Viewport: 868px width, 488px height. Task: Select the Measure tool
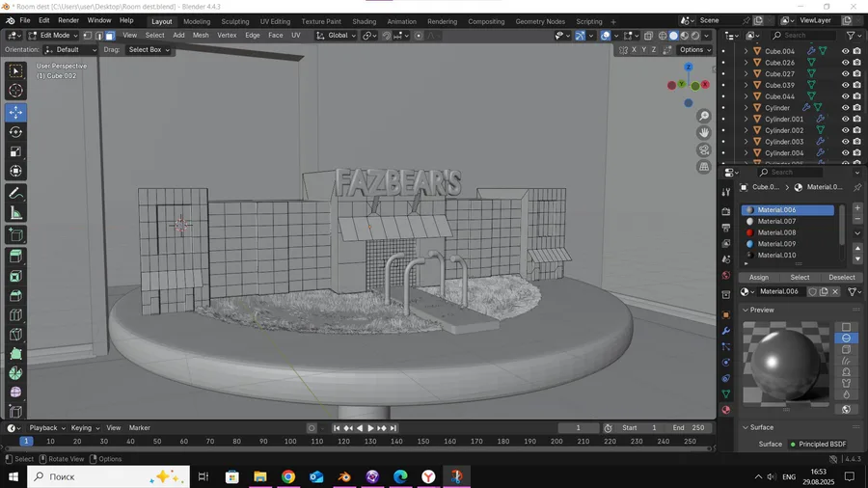(15, 213)
